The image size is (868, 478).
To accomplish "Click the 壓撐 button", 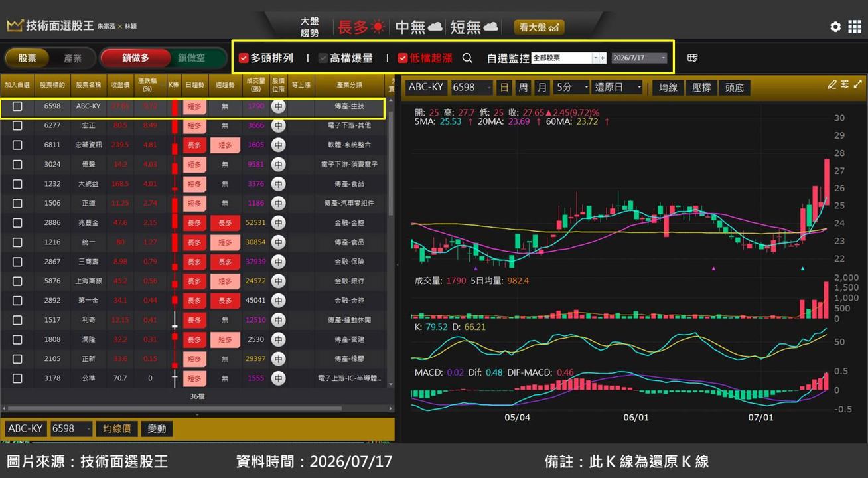I will click(x=701, y=87).
